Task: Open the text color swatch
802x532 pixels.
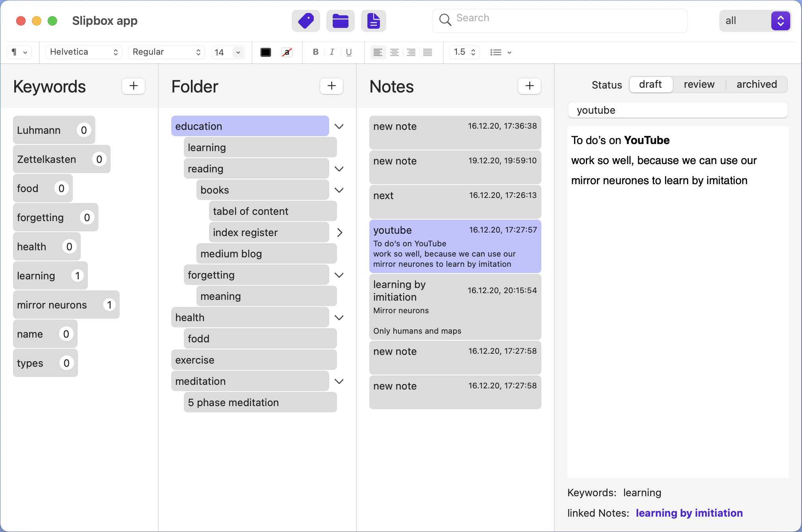Action: click(266, 52)
